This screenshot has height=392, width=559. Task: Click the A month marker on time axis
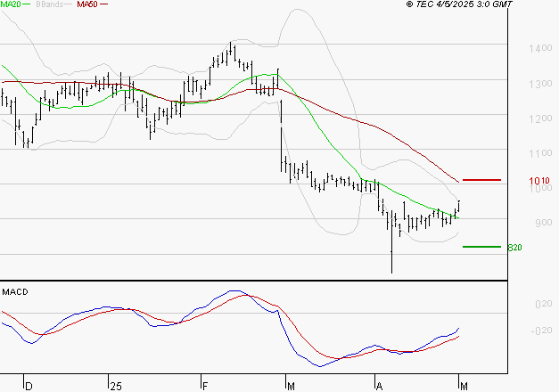[379, 387]
